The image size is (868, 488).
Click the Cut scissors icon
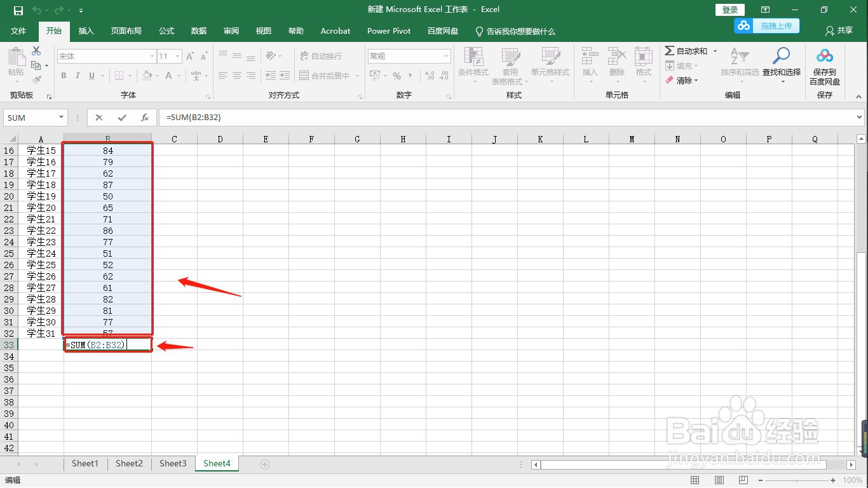pyautogui.click(x=36, y=51)
